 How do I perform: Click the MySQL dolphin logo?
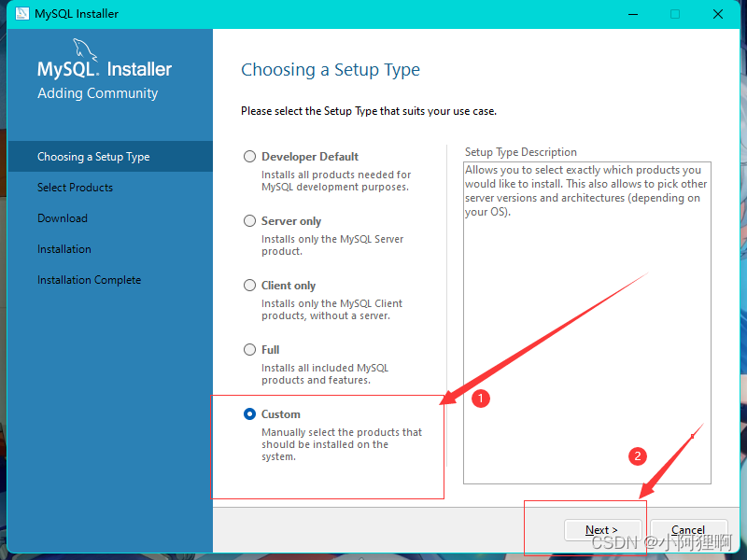click(85, 50)
